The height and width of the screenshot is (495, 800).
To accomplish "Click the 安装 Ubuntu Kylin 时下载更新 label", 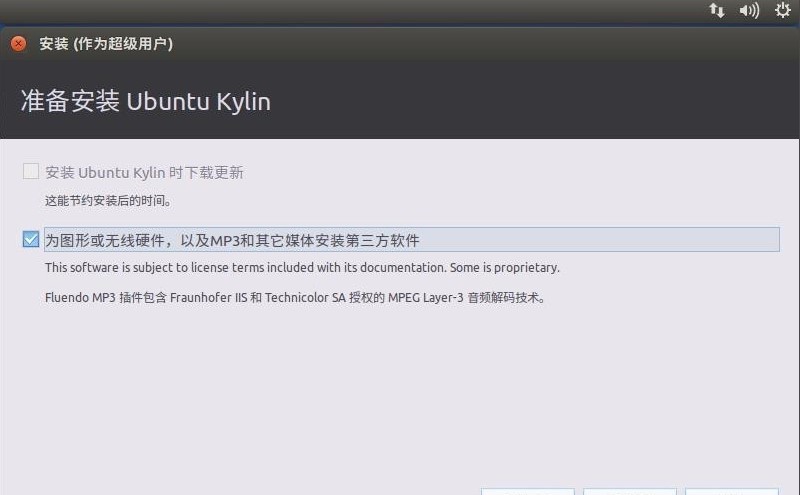I will pyautogui.click(x=144, y=172).
